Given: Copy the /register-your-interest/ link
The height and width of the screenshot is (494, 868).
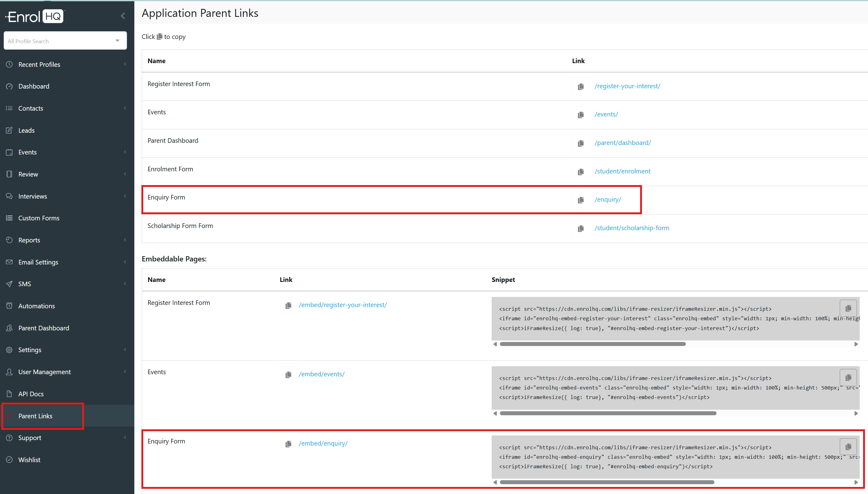Looking at the screenshot, I should [x=581, y=86].
